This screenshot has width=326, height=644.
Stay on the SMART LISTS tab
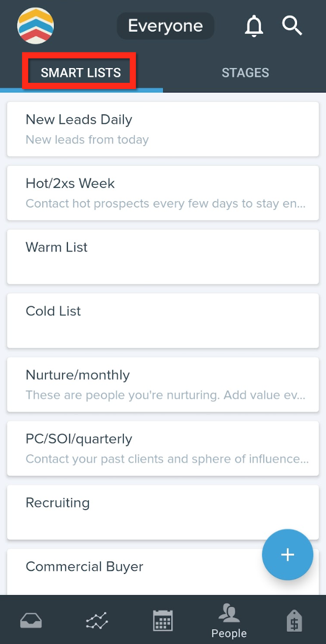pyautogui.click(x=79, y=73)
